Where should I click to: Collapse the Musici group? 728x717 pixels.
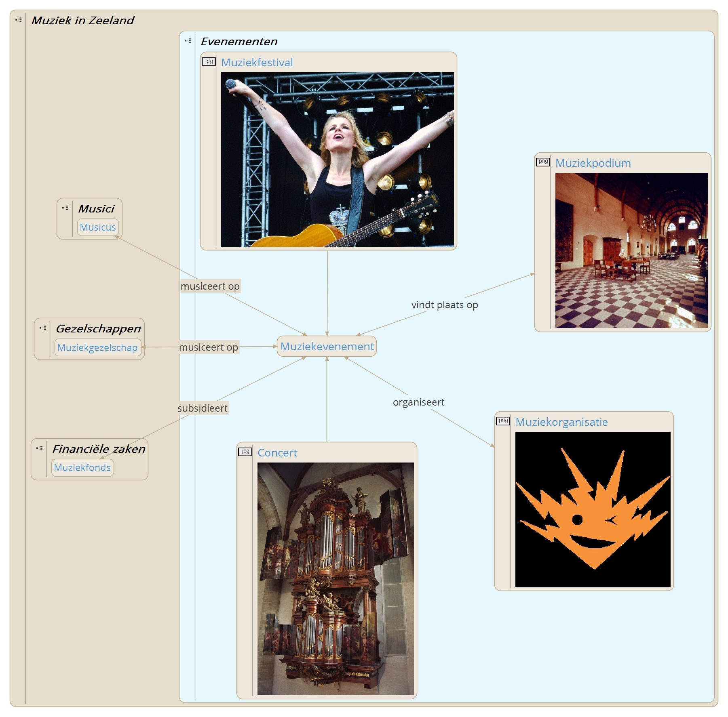(x=65, y=208)
